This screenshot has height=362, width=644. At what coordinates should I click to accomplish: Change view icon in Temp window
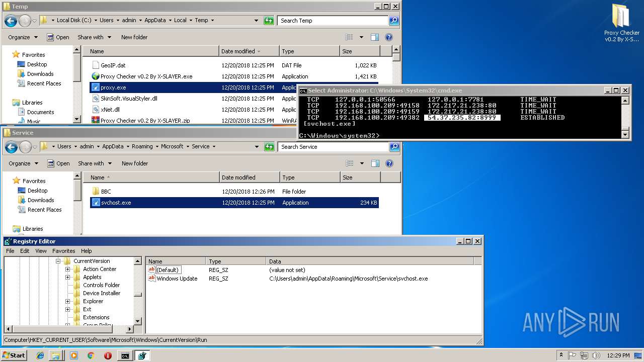click(x=349, y=37)
